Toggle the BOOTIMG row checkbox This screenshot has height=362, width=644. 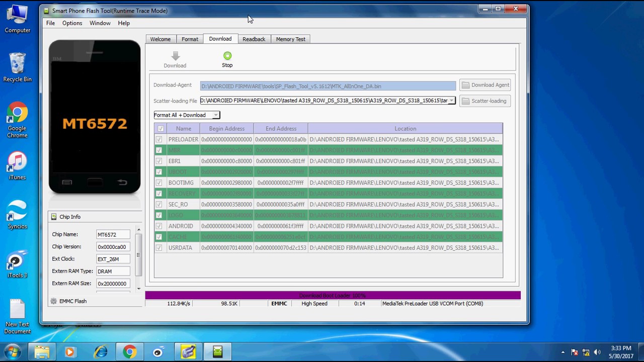point(159,183)
